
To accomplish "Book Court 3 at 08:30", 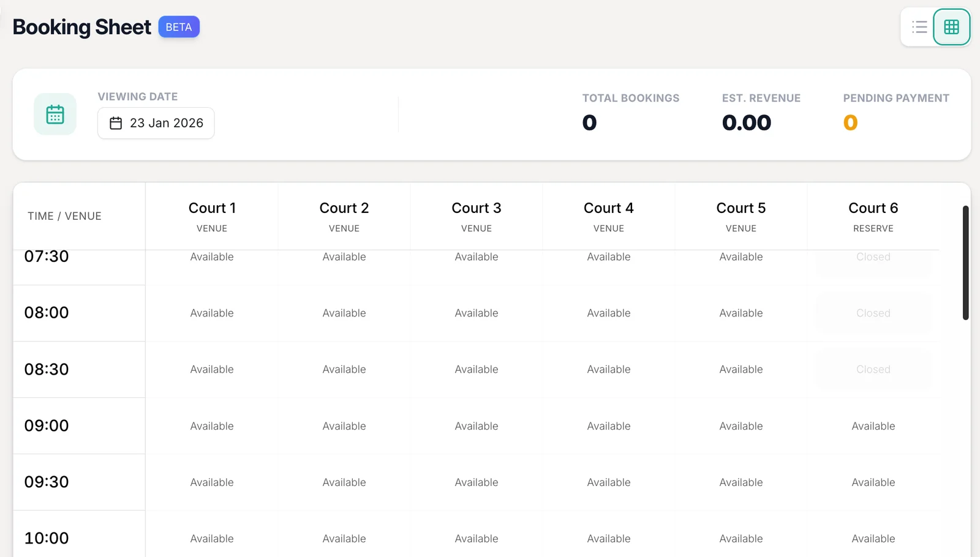I will tap(477, 370).
